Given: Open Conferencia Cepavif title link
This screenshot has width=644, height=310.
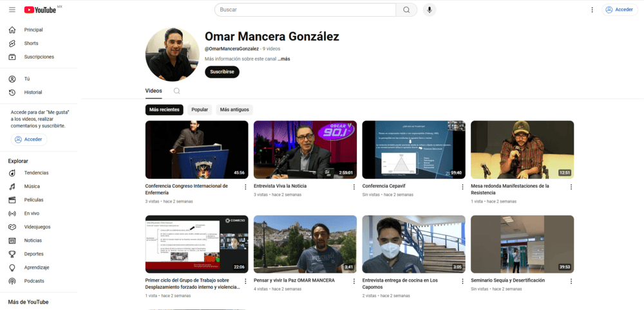Looking at the screenshot, I should (383, 186).
